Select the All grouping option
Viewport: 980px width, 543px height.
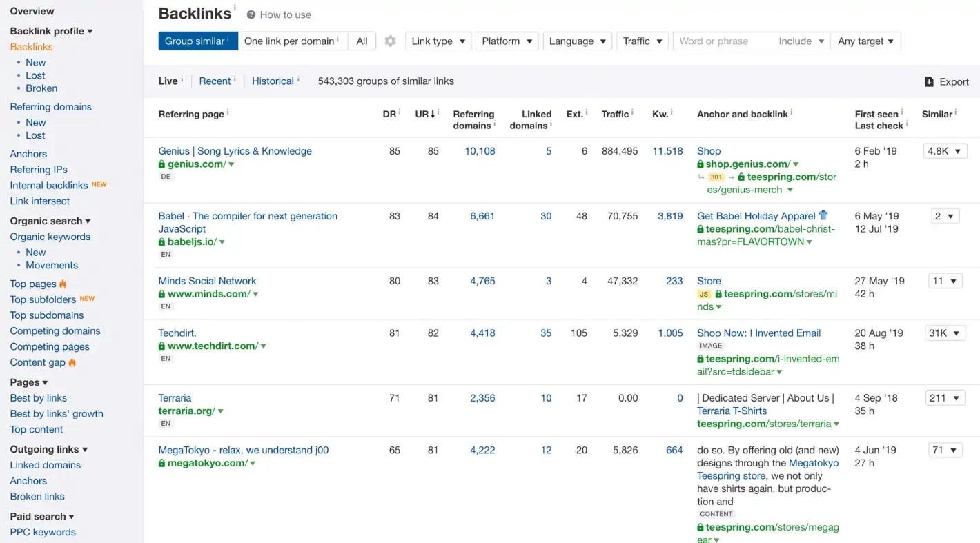(362, 41)
